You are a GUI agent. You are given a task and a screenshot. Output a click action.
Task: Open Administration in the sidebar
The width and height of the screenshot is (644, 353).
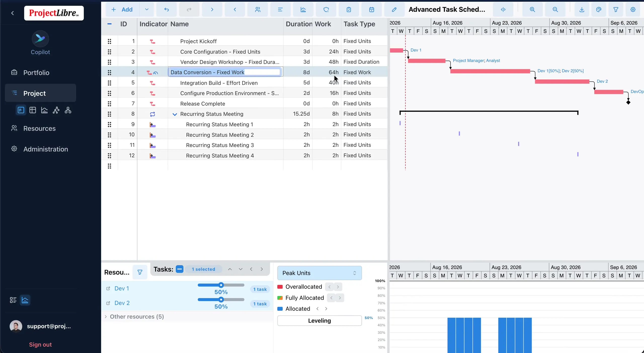(40, 149)
